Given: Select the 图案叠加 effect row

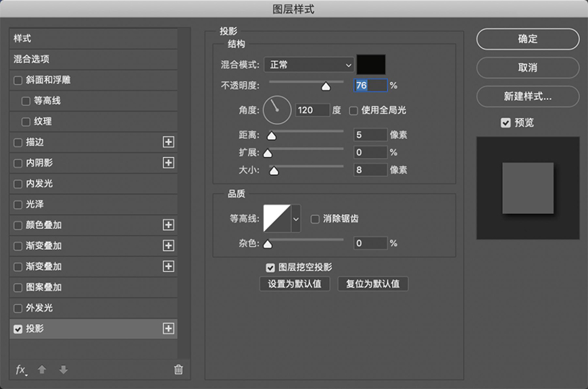Looking at the screenshot, I should [93, 288].
